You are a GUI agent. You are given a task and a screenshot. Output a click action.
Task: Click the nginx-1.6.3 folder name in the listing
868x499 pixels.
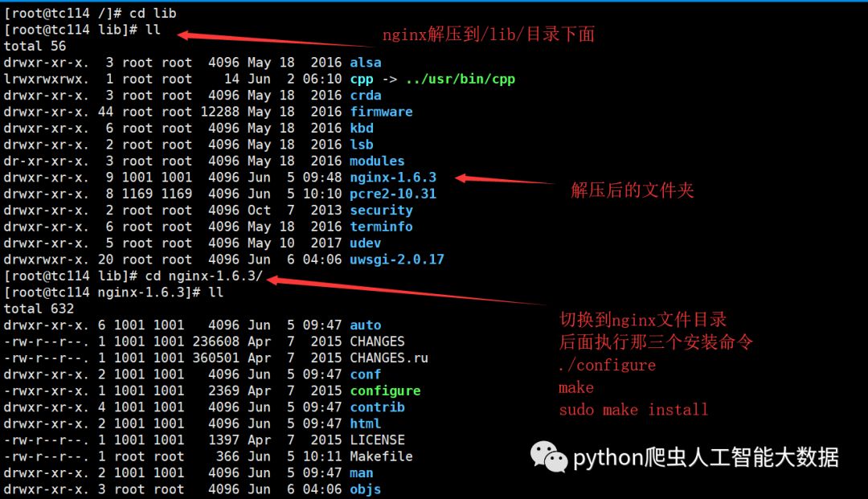(393, 178)
